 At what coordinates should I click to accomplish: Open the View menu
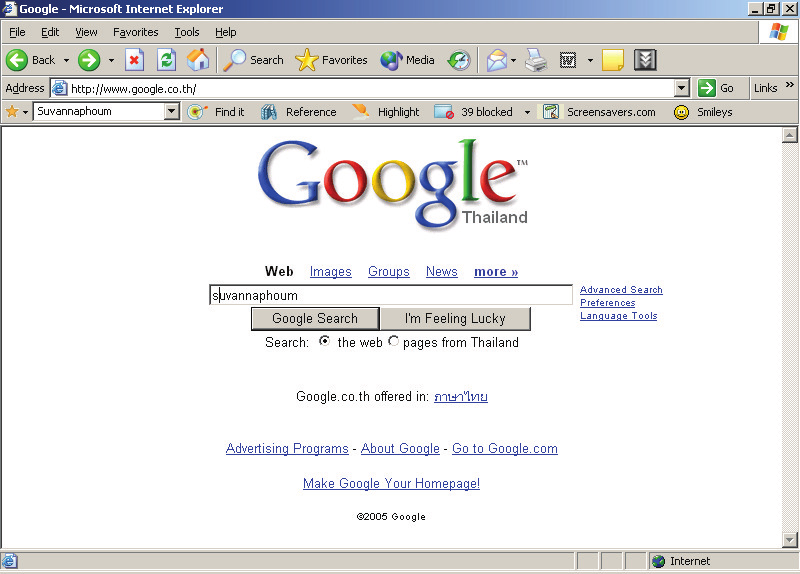[86, 32]
